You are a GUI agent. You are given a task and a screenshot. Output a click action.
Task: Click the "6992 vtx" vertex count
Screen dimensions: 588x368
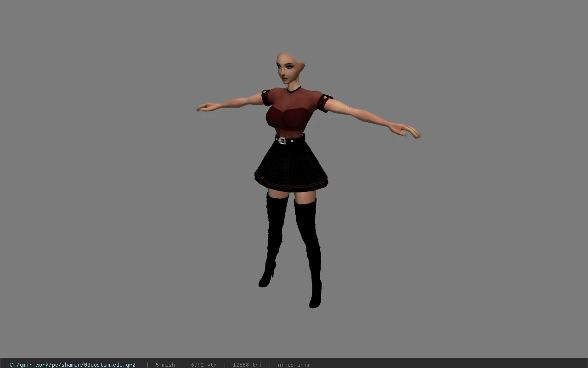click(204, 365)
